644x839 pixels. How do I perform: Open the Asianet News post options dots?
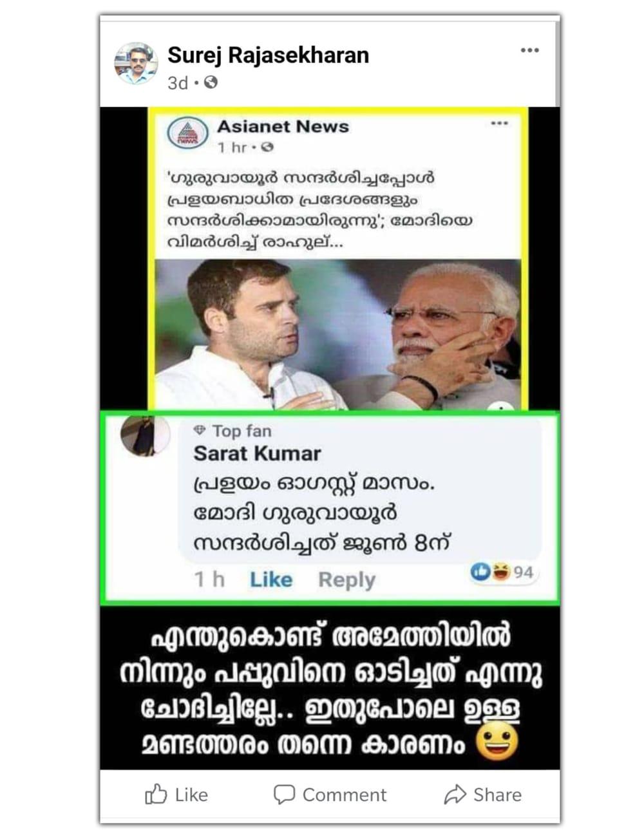500,123
